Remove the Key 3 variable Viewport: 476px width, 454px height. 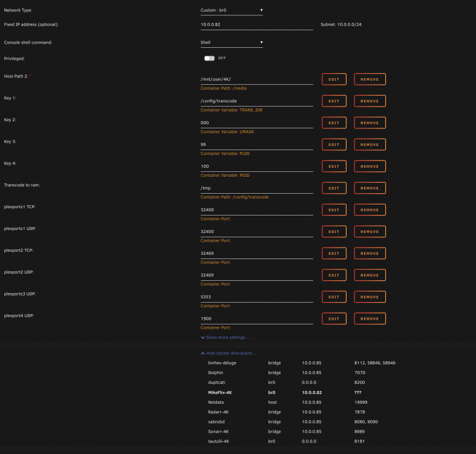370,145
